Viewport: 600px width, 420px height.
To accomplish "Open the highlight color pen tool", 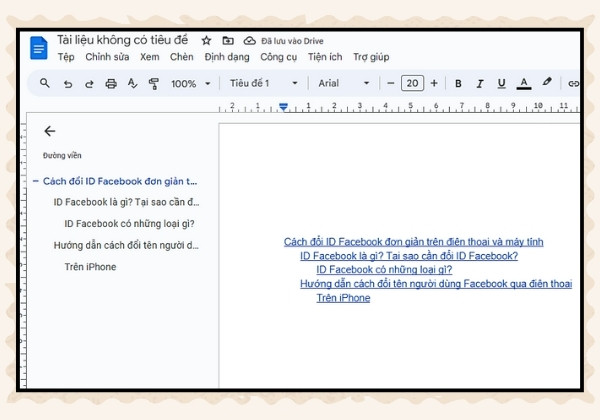I will pyautogui.click(x=547, y=82).
